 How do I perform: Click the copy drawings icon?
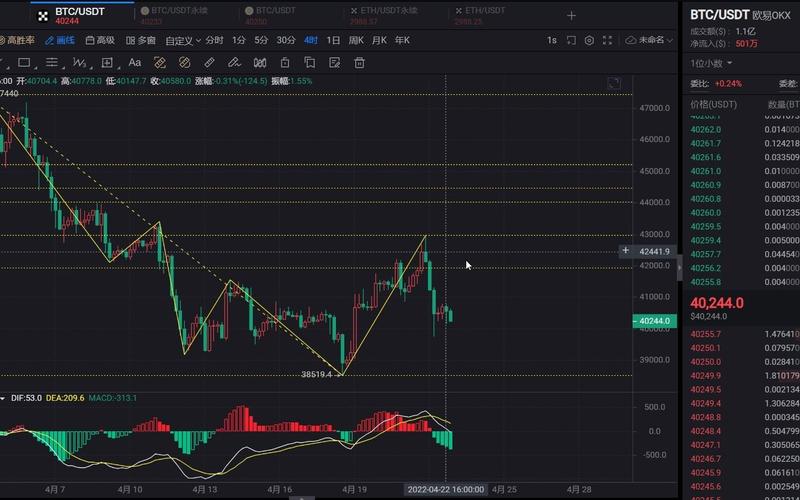click(x=310, y=63)
